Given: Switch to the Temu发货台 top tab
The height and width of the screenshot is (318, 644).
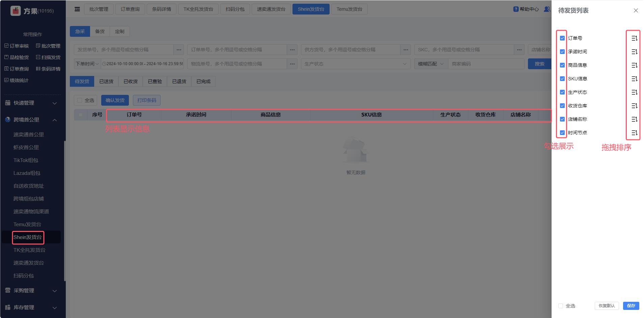Looking at the screenshot, I should [x=349, y=9].
